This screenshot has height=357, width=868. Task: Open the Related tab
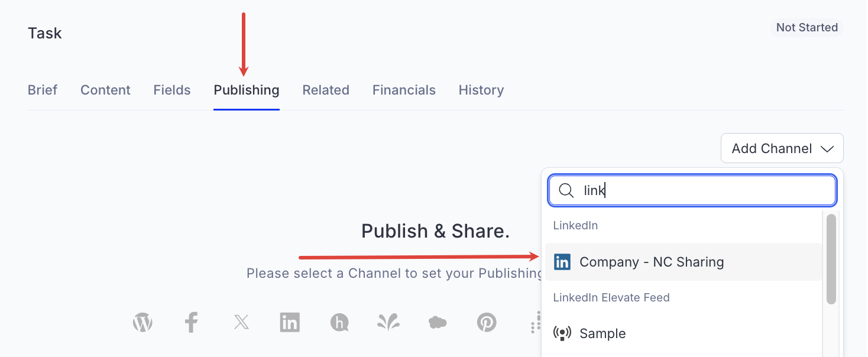click(326, 90)
